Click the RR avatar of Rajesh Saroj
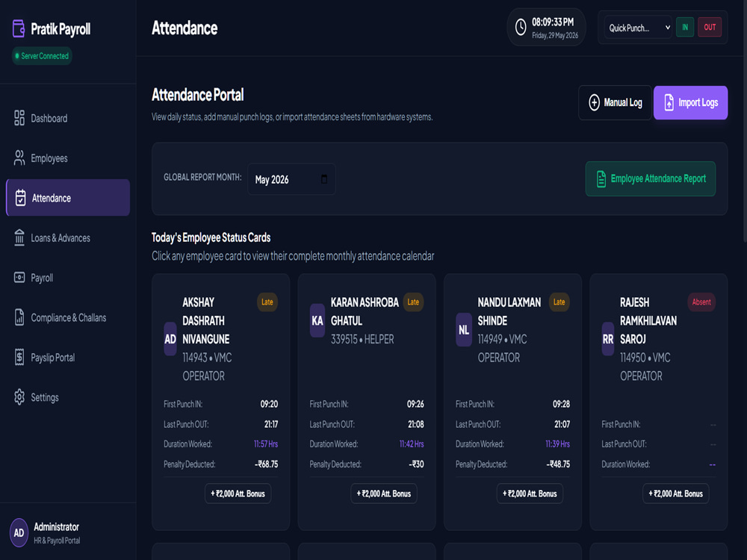The height and width of the screenshot is (560, 747). pos(608,339)
